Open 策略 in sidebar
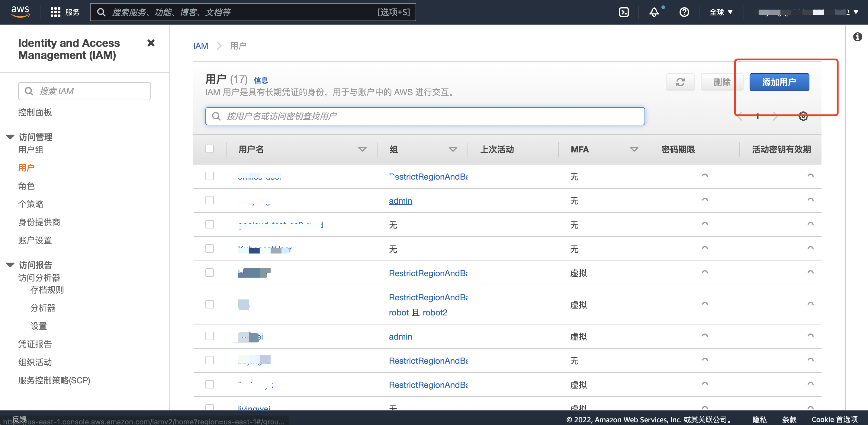 tap(31, 204)
